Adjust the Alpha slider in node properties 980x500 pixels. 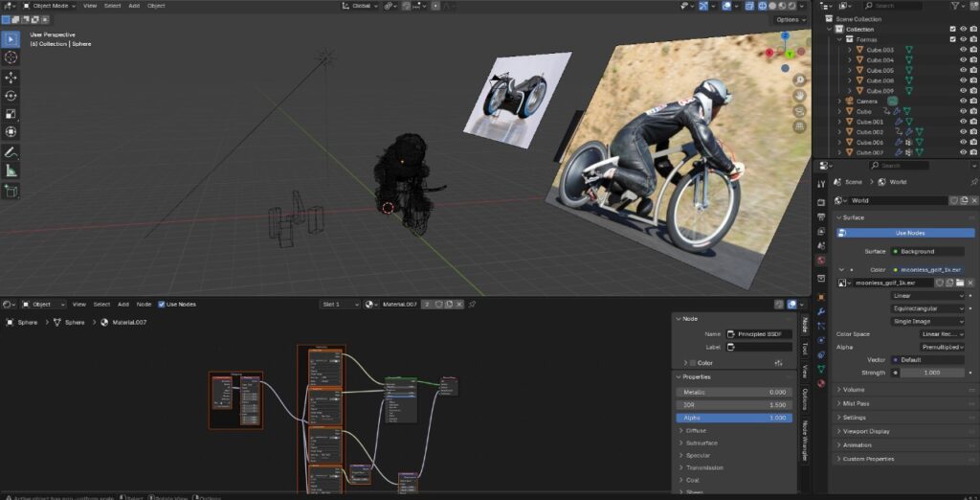click(734, 418)
